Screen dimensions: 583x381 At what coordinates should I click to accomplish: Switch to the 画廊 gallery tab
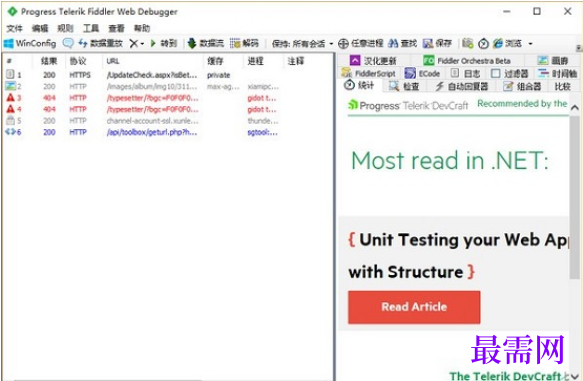pos(553,61)
